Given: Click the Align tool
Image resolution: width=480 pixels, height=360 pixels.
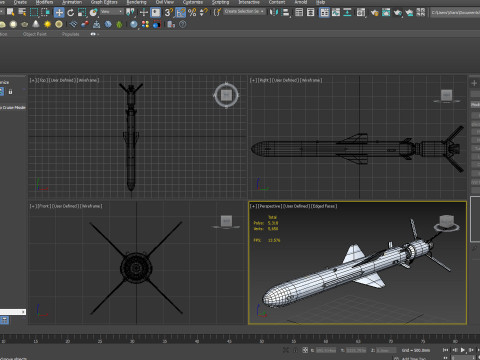Looking at the screenshot, I should (x=286, y=13).
